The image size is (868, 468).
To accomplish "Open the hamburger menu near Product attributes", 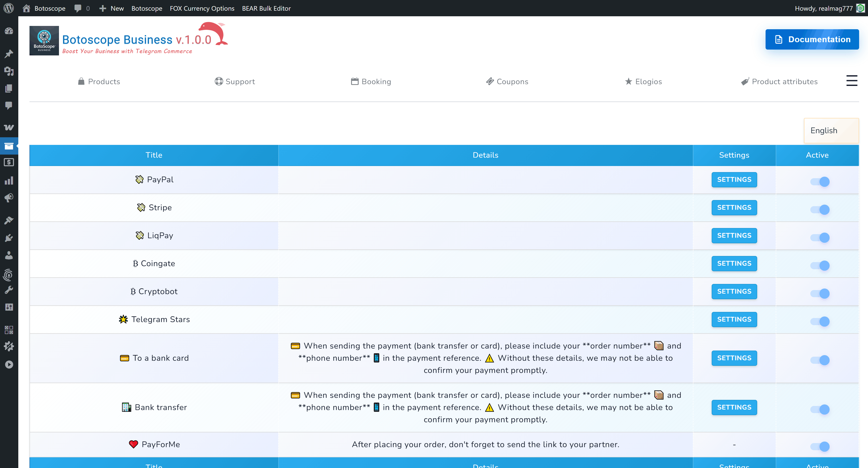I will click(852, 81).
